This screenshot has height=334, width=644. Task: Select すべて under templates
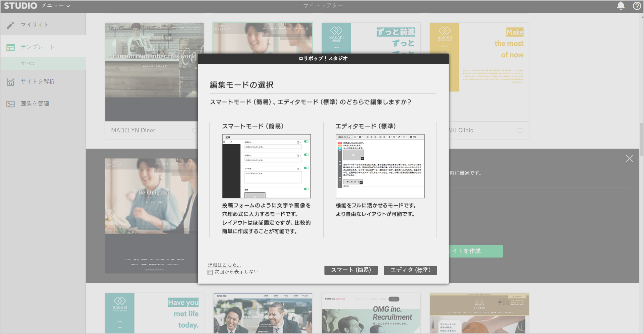click(x=28, y=63)
